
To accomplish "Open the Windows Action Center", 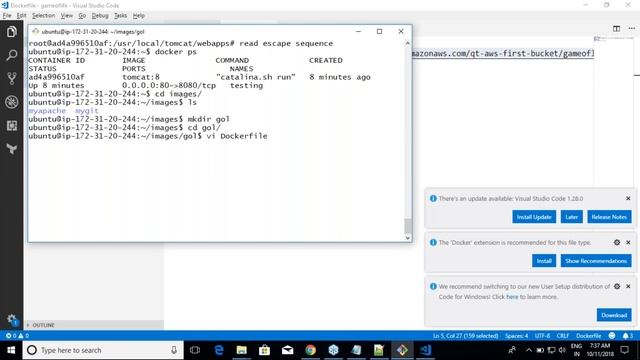I will click(624, 350).
